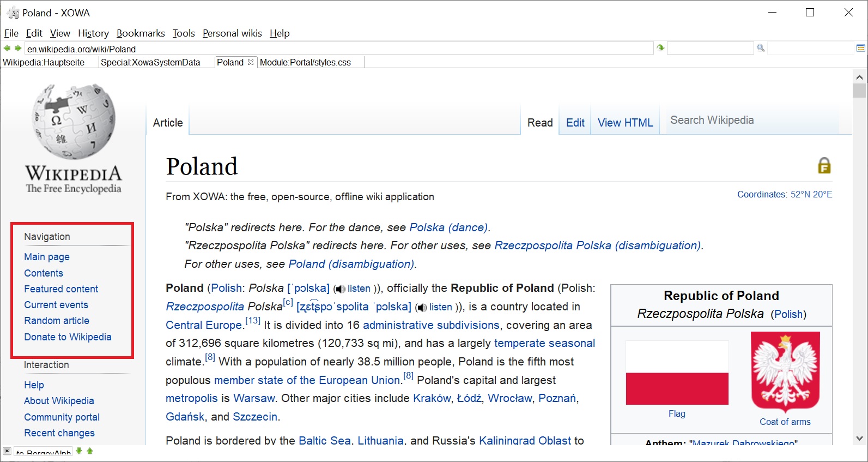This screenshot has height=462, width=868.
Task: Click the green back navigation arrow
Action: pos(7,48)
